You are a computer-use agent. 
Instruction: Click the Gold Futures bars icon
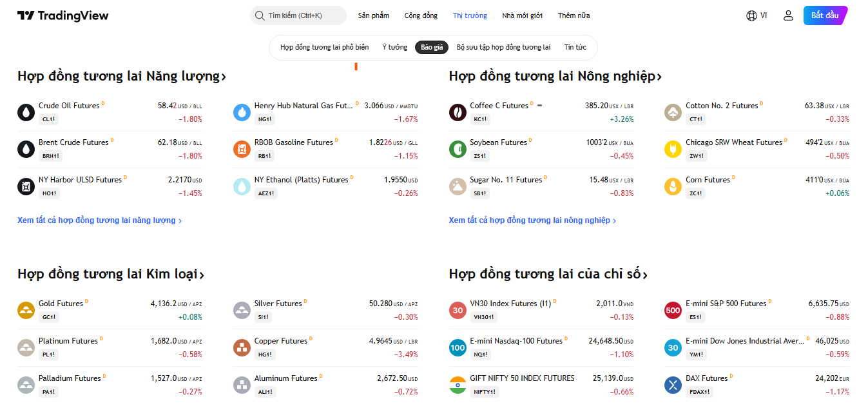26,311
